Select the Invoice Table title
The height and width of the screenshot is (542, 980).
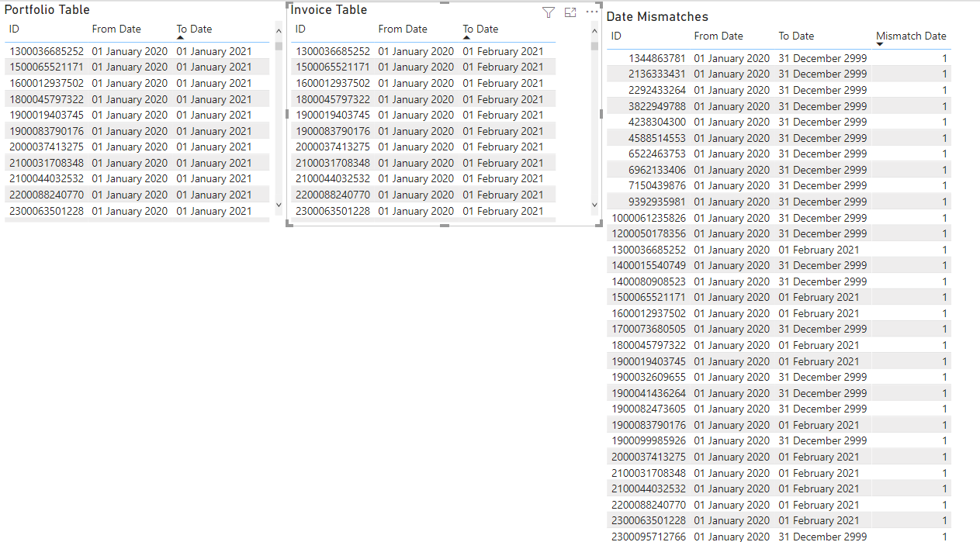tap(329, 10)
